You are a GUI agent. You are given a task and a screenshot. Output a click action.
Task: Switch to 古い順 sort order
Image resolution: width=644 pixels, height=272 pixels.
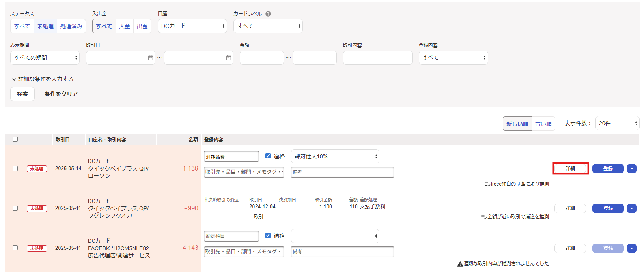point(543,124)
